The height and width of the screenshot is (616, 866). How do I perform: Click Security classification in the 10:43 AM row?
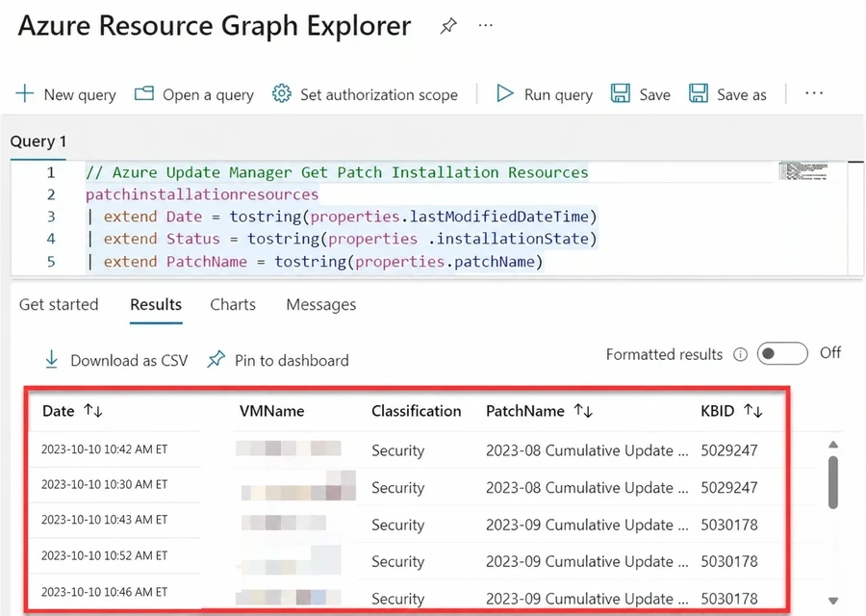coord(397,525)
